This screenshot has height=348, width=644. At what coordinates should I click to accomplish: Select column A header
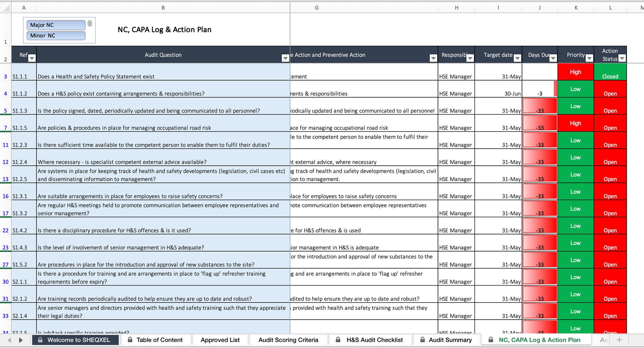coord(24,8)
